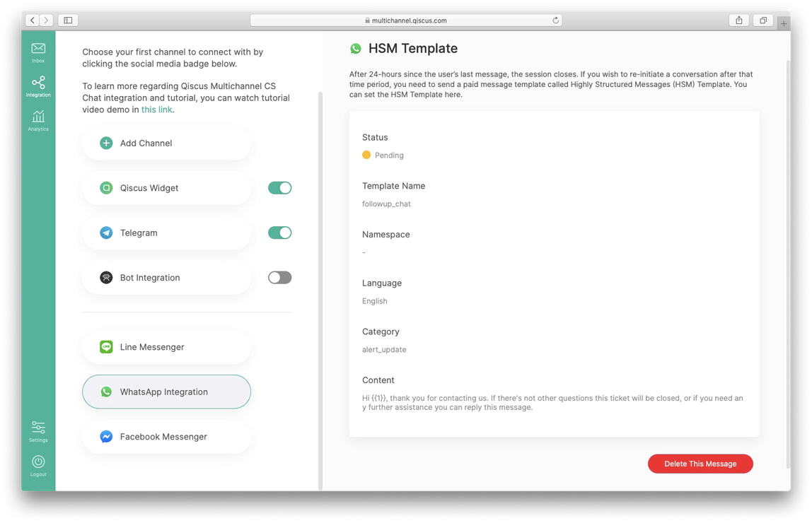Click the Safari address bar
The height and width of the screenshot is (523, 812).
[405, 20]
